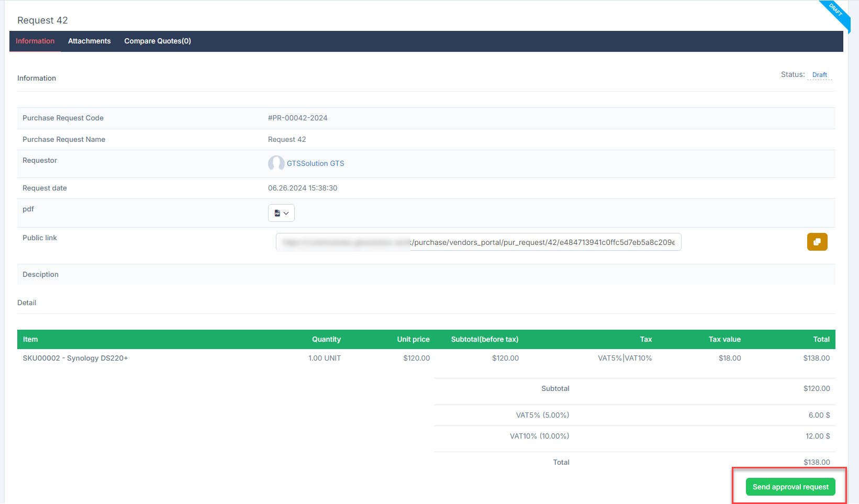
Task: Click the Quantity column header
Action: point(326,339)
